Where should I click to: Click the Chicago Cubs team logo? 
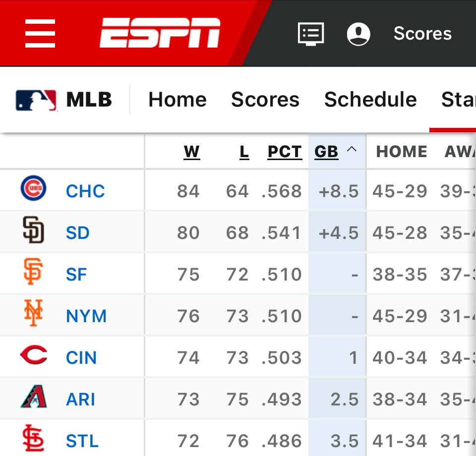[x=34, y=189]
